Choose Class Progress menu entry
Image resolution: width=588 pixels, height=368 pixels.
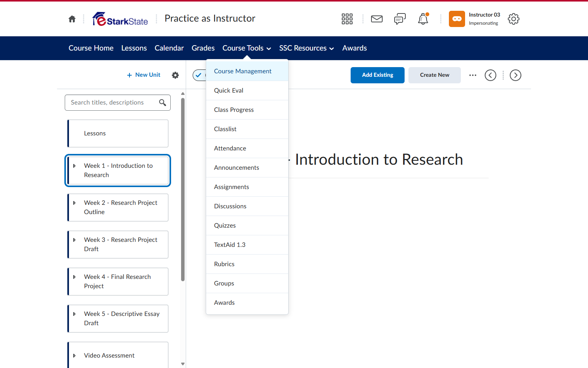click(x=247, y=110)
